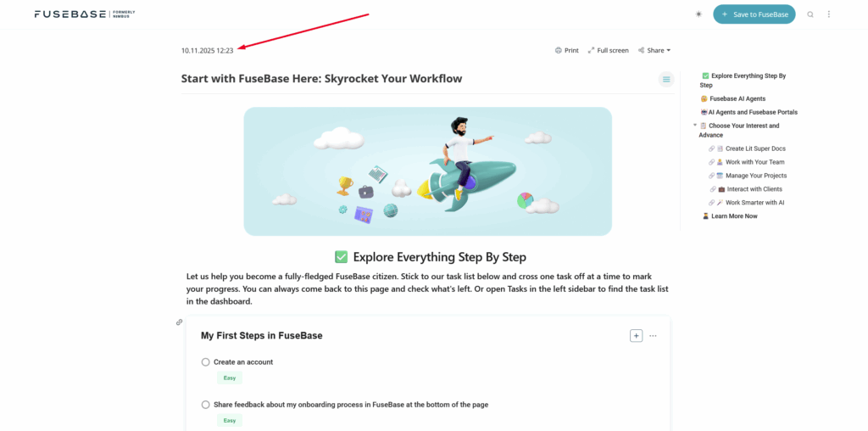This screenshot has width=868, height=431.
Task: Open search with the magnifier icon
Action: (810, 14)
